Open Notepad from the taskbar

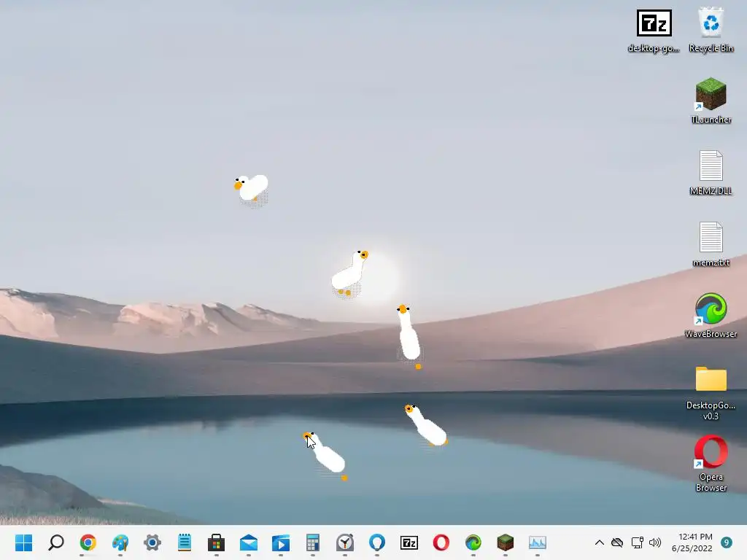click(x=185, y=542)
